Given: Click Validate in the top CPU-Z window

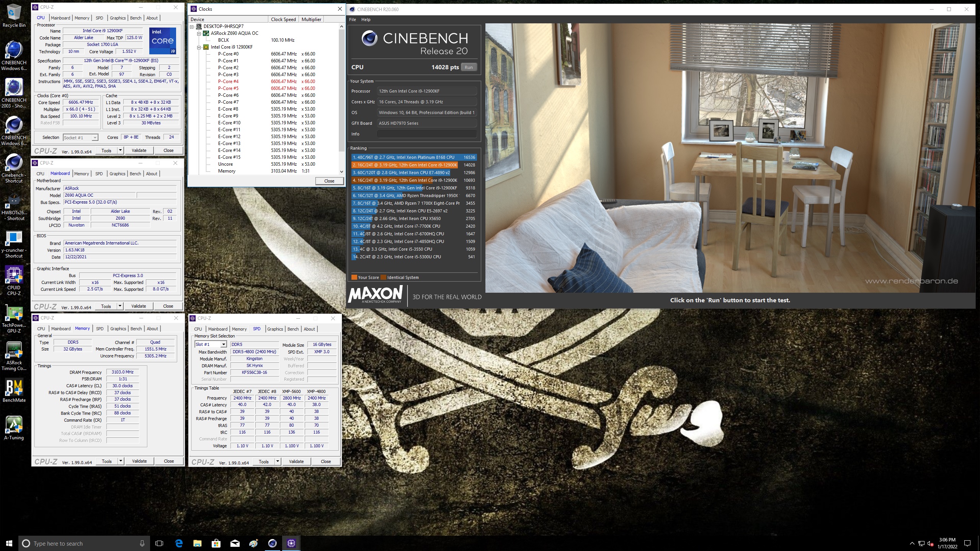Looking at the screenshot, I should click(x=139, y=150).
